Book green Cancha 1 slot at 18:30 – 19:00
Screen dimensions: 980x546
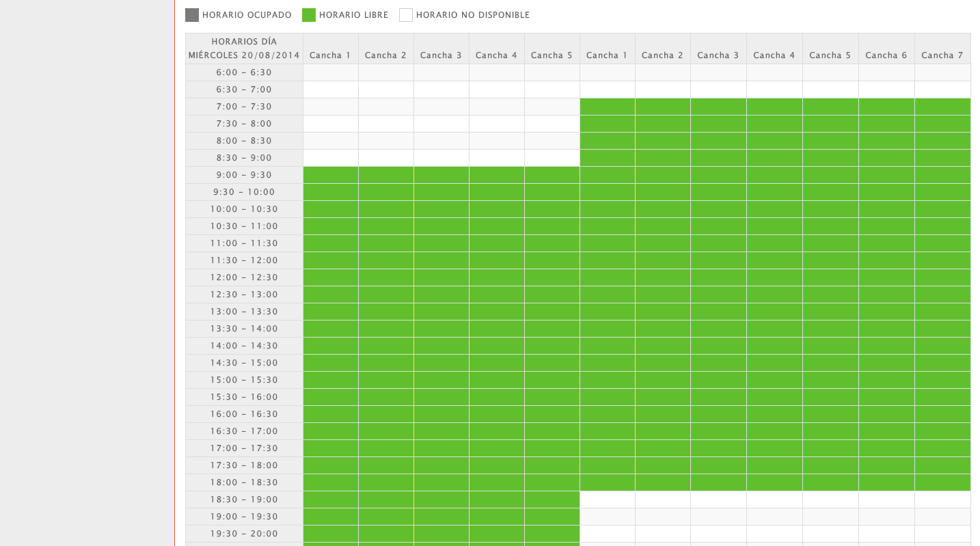[x=331, y=500]
